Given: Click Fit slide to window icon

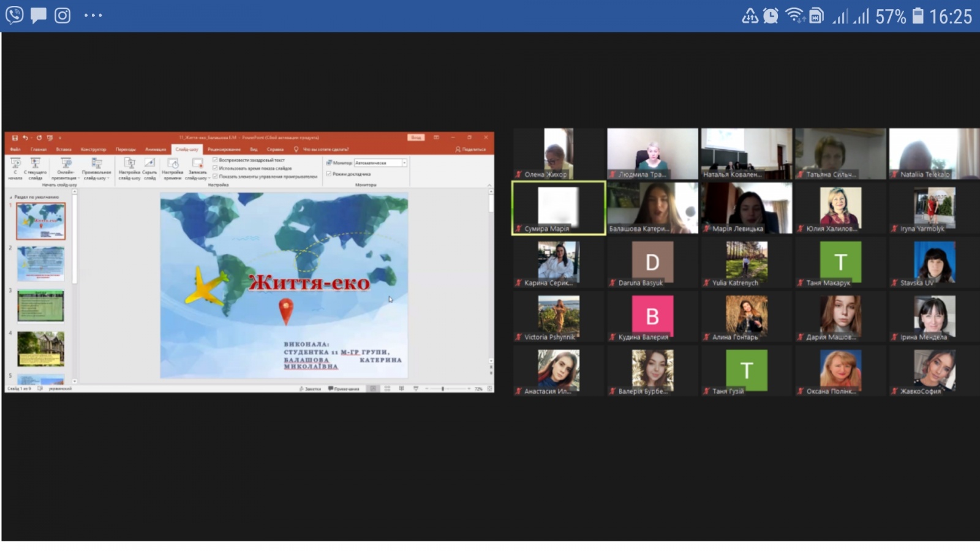Looking at the screenshot, I should click(x=489, y=389).
